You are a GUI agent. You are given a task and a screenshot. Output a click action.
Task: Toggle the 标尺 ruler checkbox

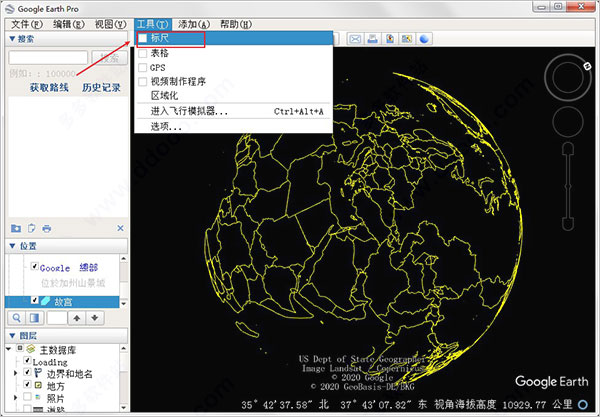pyautogui.click(x=142, y=38)
